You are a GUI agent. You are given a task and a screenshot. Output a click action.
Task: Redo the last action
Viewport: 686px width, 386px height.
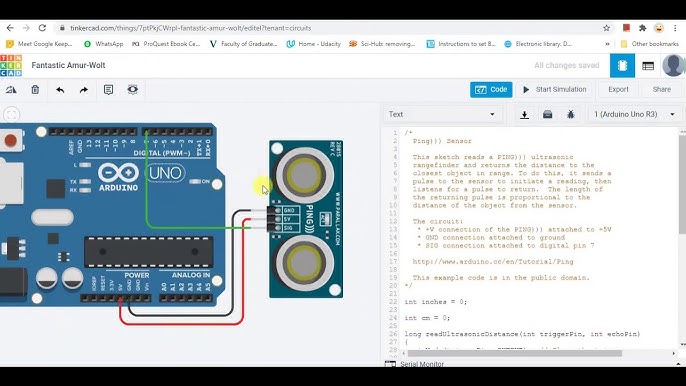click(x=84, y=90)
